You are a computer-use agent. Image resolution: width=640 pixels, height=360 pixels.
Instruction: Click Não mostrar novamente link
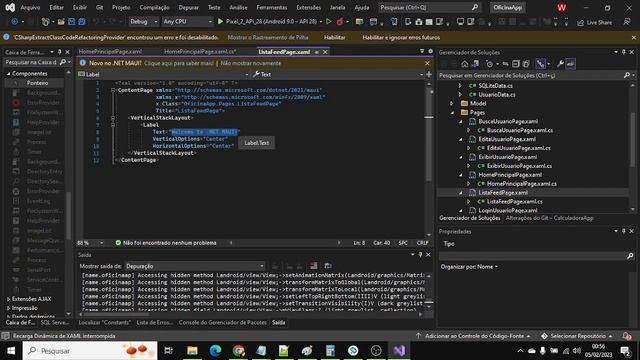[x=251, y=63]
